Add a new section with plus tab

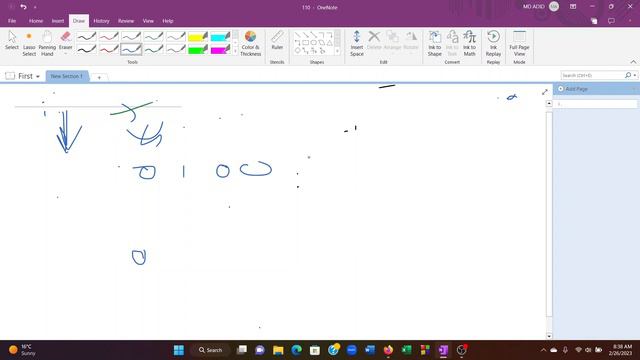coord(99,77)
